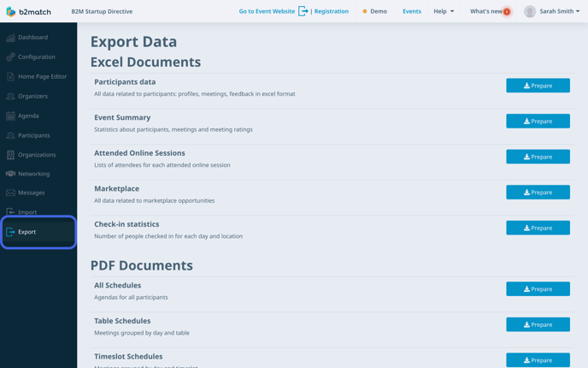Screen dimensions: 588x368
Task: Click the Timeslot Schedules heading
Action: pos(128,356)
